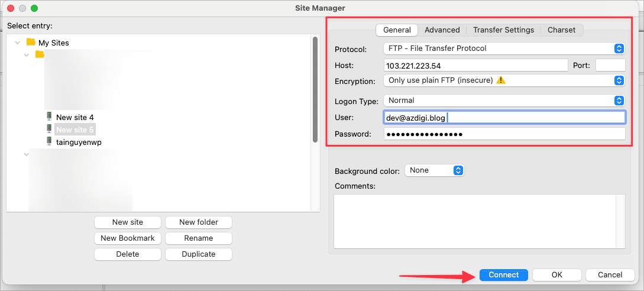This screenshot has width=644, height=291.
Task: Click the server icon beside New site 4
Action: click(49, 117)
